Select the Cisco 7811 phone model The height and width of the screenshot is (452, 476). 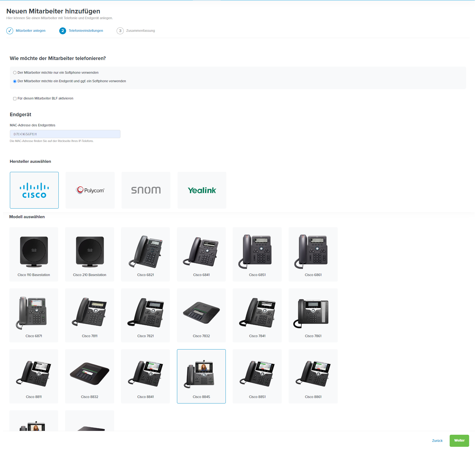tap(90, 315)
